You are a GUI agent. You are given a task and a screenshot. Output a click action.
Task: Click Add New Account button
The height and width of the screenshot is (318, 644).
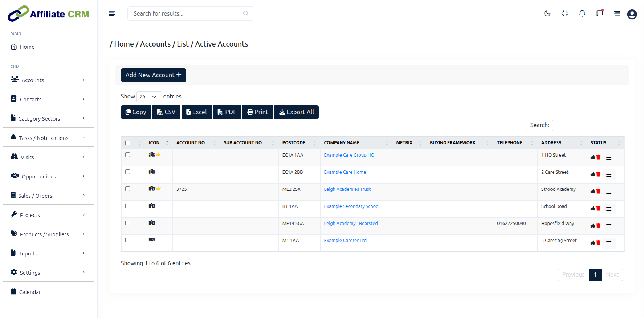click(x=153, y=75)
